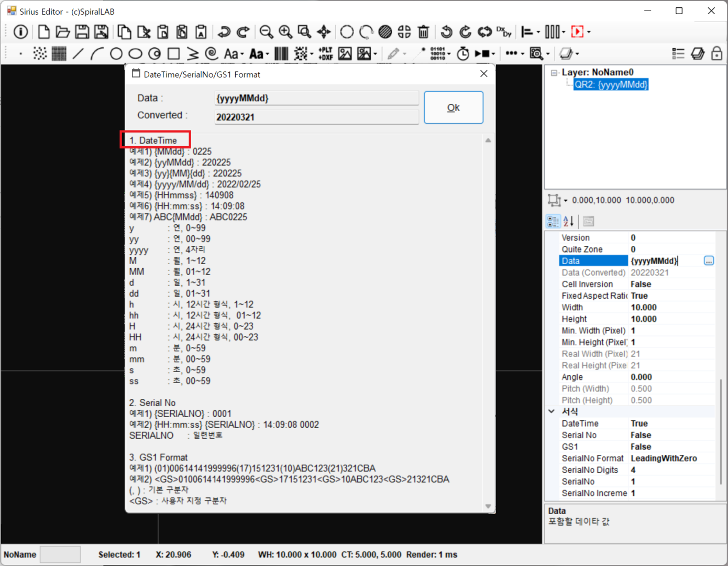Select the point drawing tool
The height and width of the screenshot is (566, 728).
tap(20, 53)
